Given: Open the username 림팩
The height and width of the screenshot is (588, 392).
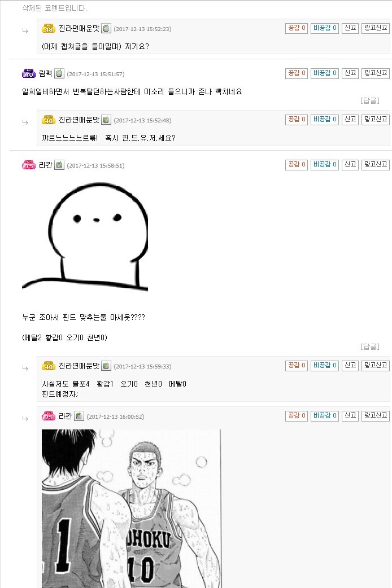Looking at the screenshot, I should 45,73.
